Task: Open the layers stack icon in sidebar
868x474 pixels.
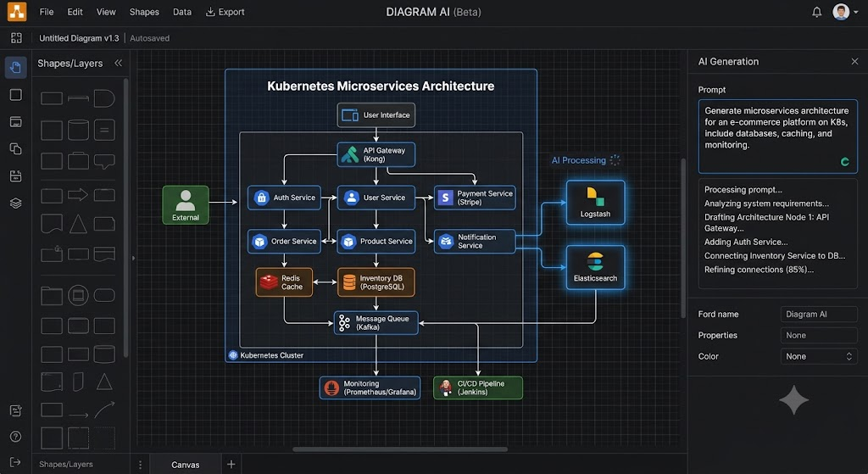Action: [15, 204]
